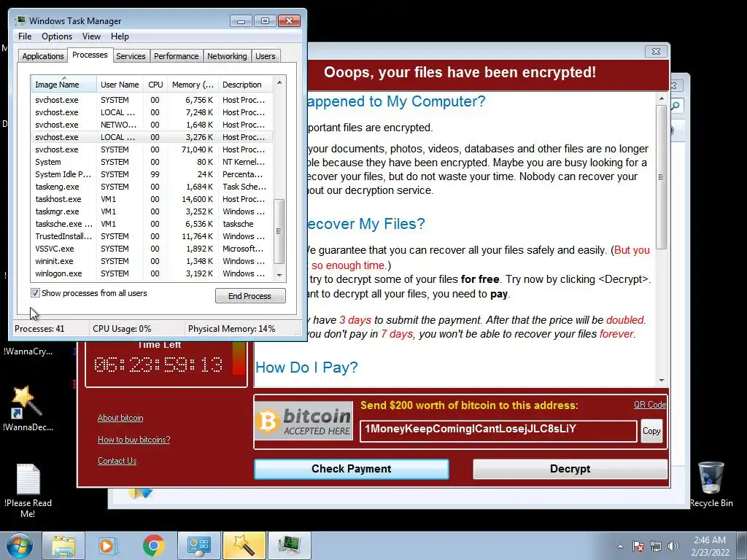Select the wininit.exe process row
The image size is (747, 560).
(152, 261)
